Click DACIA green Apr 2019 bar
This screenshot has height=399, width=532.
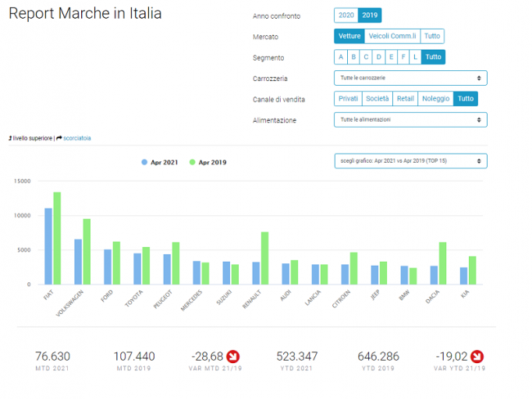tap(442, 263)
